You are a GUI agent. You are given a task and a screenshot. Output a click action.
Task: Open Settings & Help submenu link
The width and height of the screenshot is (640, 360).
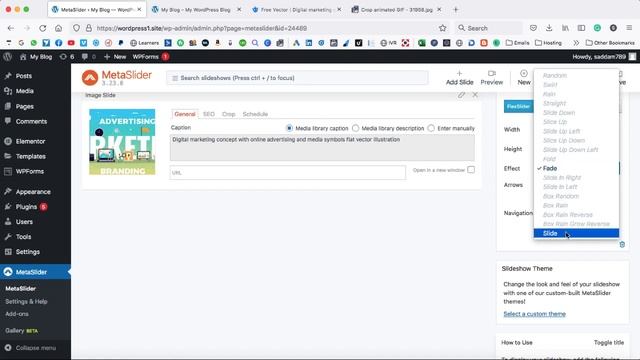pos(26,301)
